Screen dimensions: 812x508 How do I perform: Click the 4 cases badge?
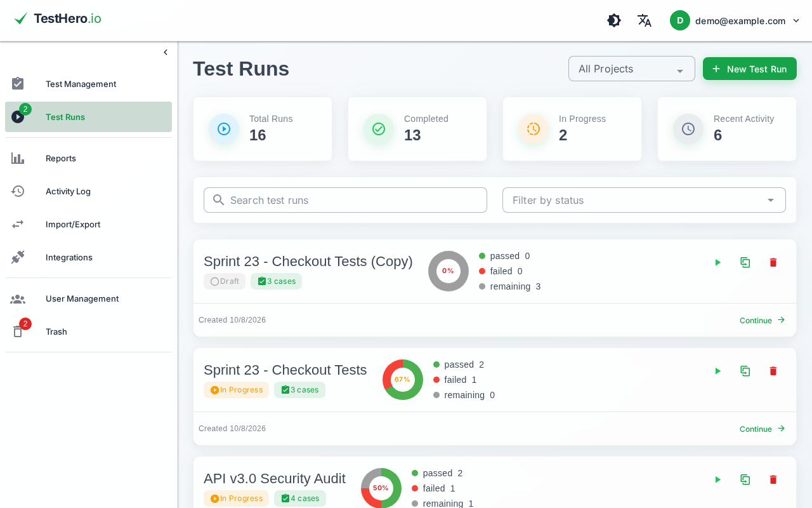tap(300, 498)
